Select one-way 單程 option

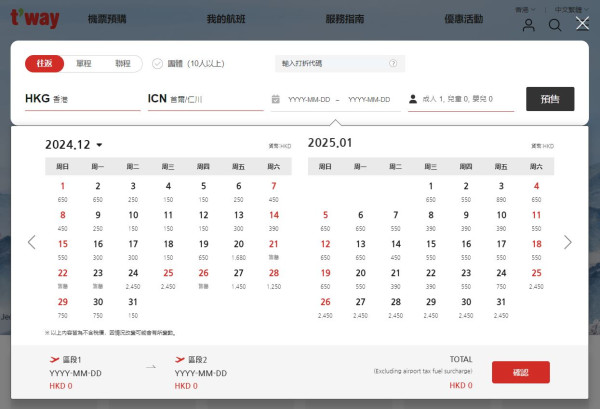pos(84,64)
